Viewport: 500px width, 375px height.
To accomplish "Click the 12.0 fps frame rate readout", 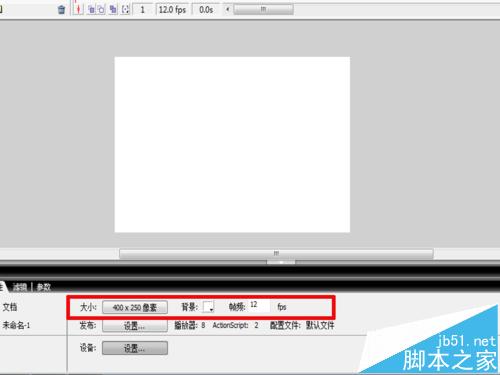I will click(172, 9).
